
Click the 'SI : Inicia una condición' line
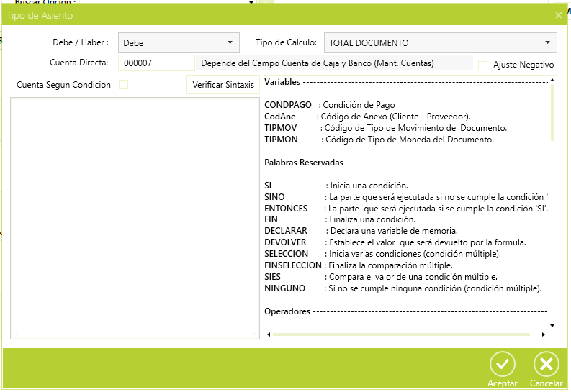(x=336, y=186)
